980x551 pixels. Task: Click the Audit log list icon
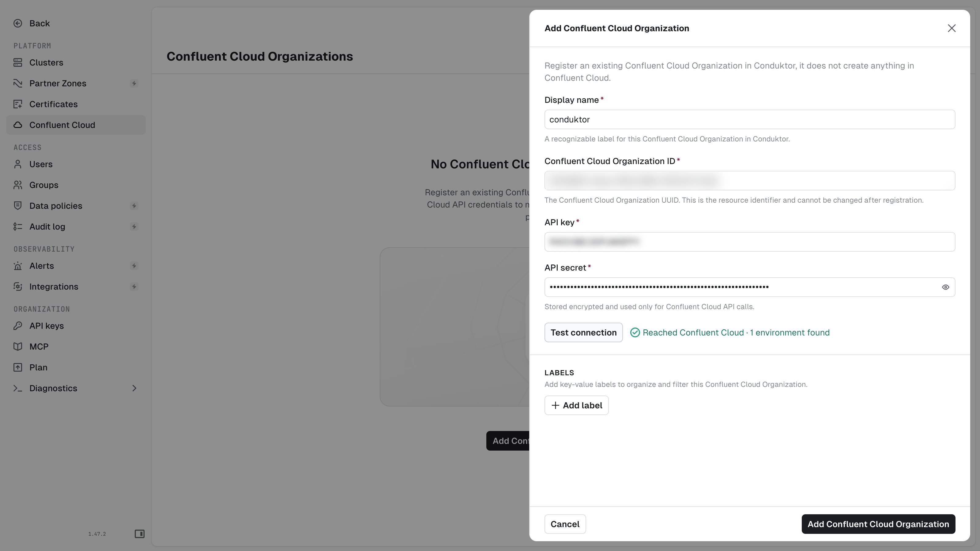pos(18,227)
